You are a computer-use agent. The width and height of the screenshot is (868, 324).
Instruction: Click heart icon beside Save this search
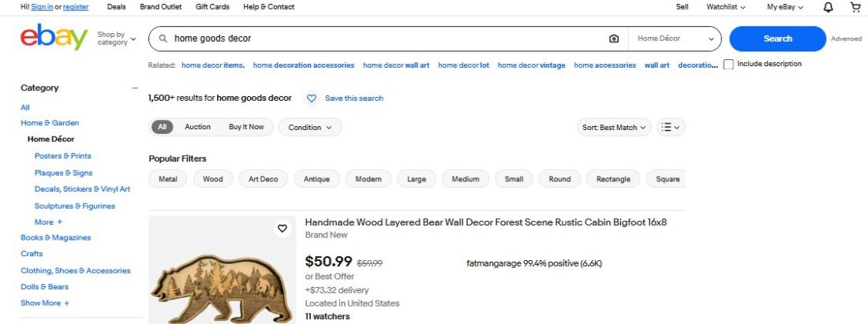tap(312, 99)
